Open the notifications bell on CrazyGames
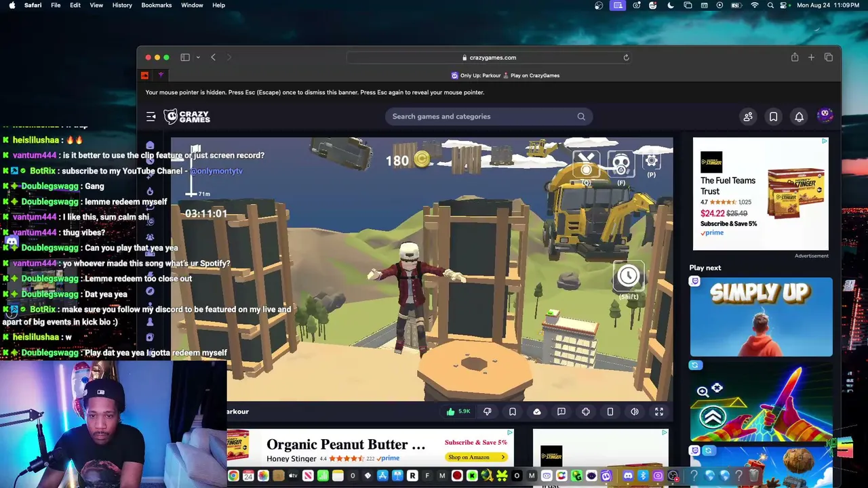The height and width of the screenshot is (488, 868). tap(799, 117)
